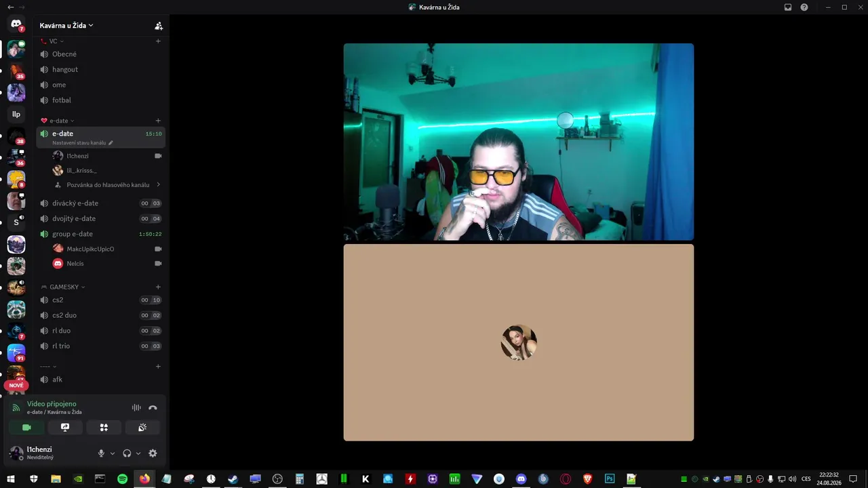Image resolution: width=868 pixels, height=488 pixels.
Task: Join the fotbal voice channel
Action: (x=100, y=100)
